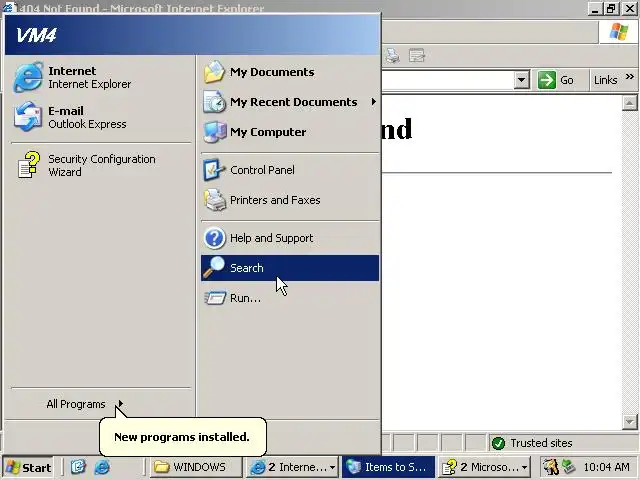Click scroll up arrow in IE page
The width and height of the screenshot is (640, 480).
[x=629, y=103]
